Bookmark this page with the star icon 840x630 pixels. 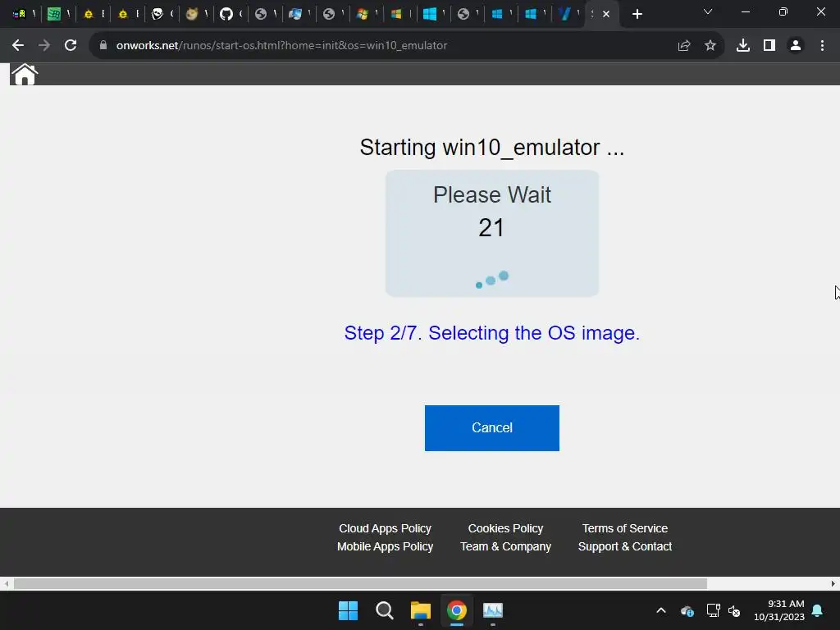(710, 46)
